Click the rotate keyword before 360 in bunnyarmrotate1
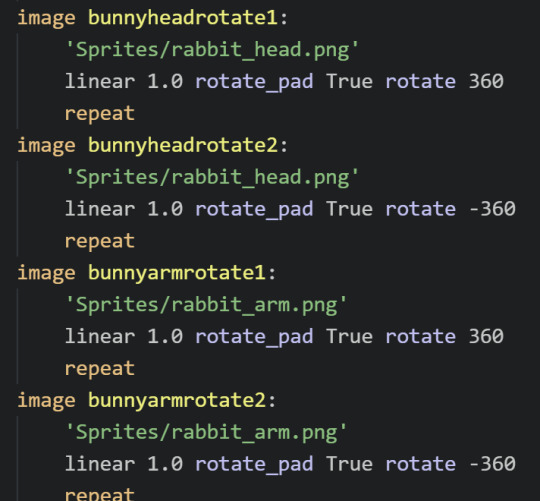 pos(420,336)
